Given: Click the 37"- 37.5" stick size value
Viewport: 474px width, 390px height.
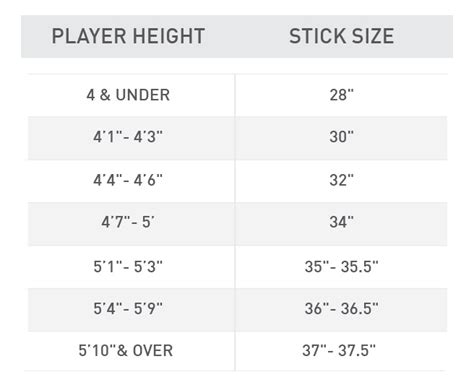Looking at the screenshot, I should [x=339, y=351].
